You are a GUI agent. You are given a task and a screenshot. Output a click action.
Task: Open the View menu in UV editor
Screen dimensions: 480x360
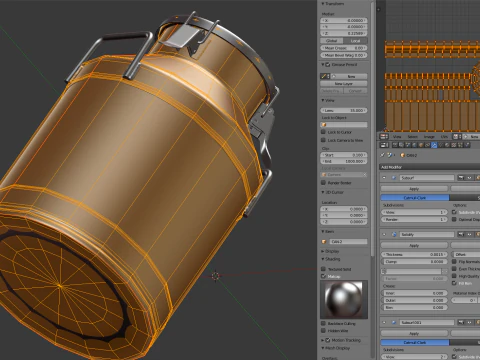pos(397,137)
